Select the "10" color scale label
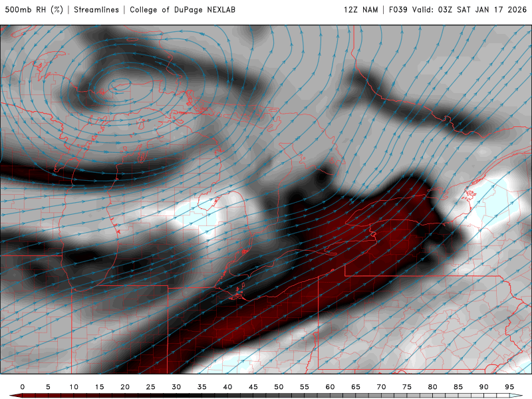532x399 pixels. pos(74,387)
